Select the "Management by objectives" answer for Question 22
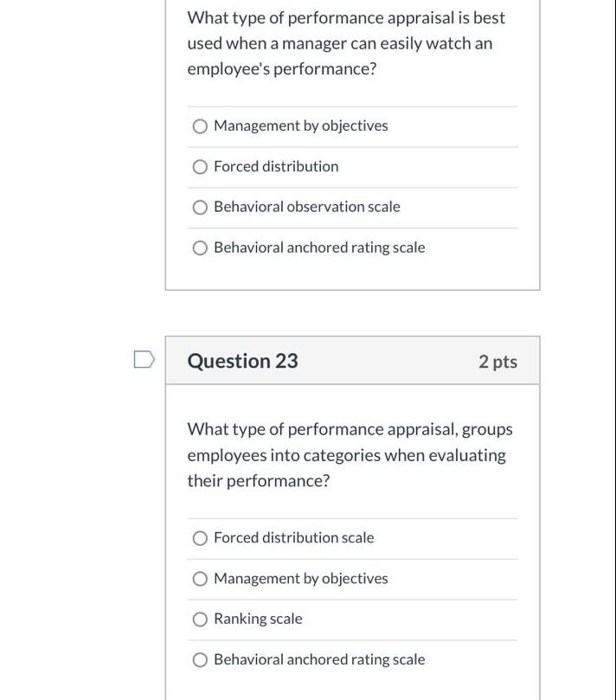 [x=200, y=125]
